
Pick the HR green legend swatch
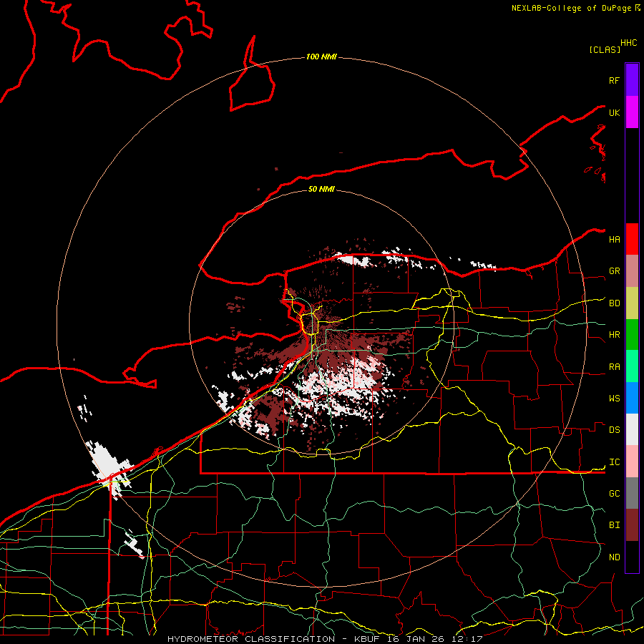point(632,335)
